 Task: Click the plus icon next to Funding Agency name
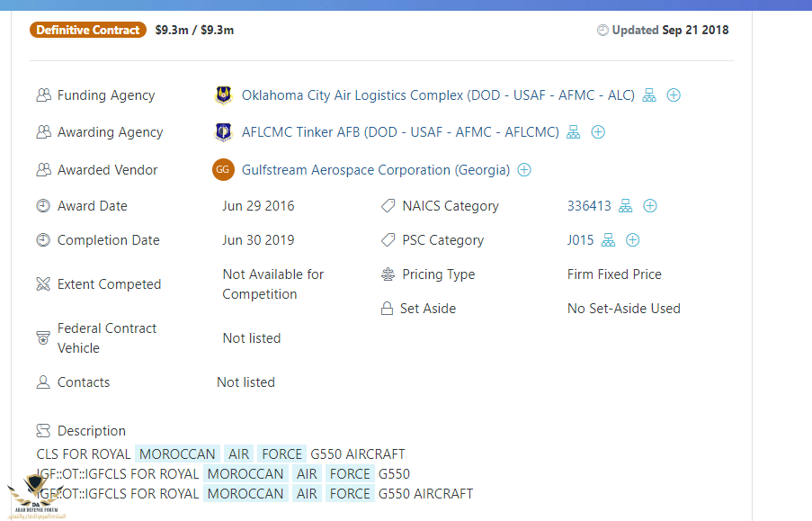coord(674,95)
